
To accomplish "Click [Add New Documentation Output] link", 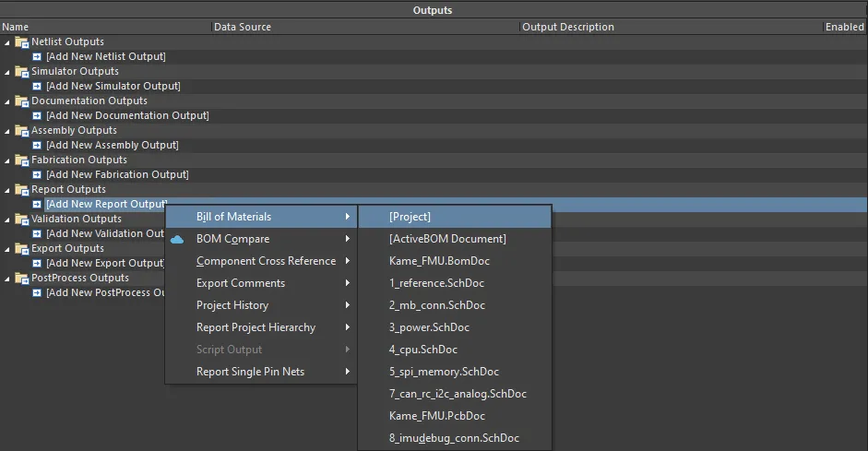I will [127, 115].
